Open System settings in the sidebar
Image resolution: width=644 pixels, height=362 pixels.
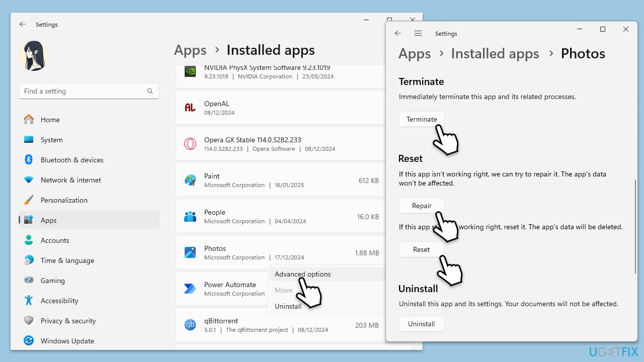[89, 140]
